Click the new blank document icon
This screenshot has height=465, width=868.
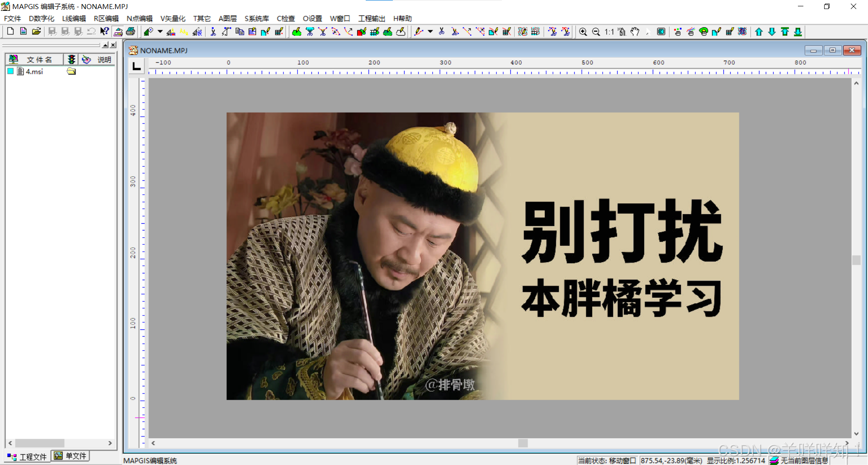click(10, 31)
